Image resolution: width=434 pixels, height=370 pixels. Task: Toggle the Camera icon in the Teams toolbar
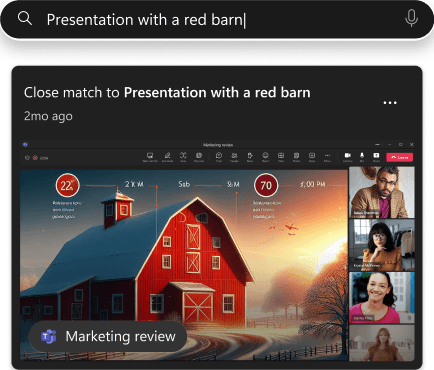(x=347, y=157)
